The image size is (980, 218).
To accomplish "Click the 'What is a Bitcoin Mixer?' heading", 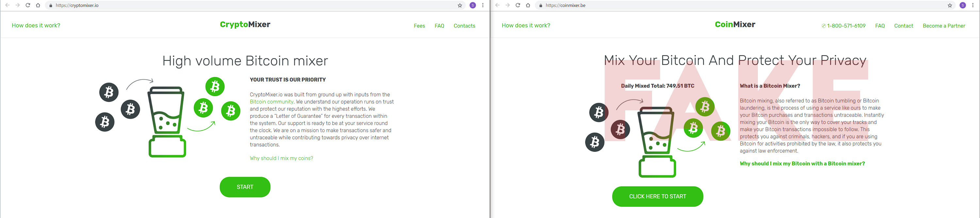I will [770, 86].
